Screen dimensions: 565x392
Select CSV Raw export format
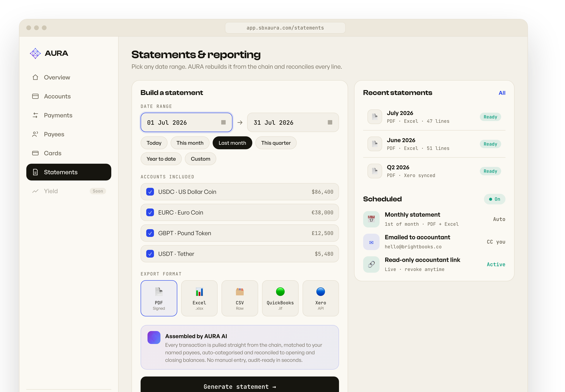pyautogui.click(x=240, y=298)
